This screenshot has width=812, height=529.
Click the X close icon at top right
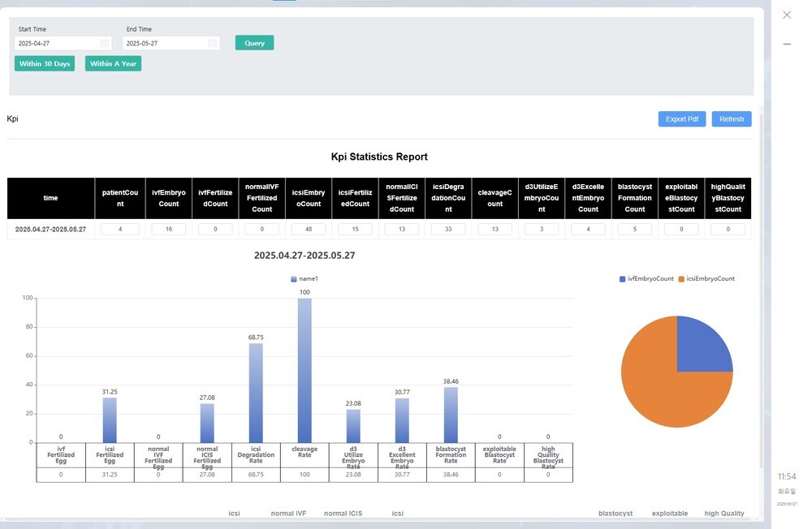(786, 15)
